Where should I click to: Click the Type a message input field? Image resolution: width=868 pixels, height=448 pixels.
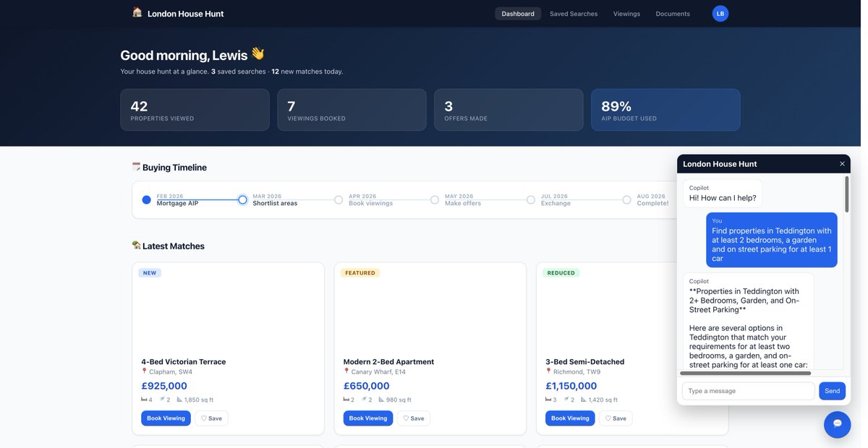748,391
